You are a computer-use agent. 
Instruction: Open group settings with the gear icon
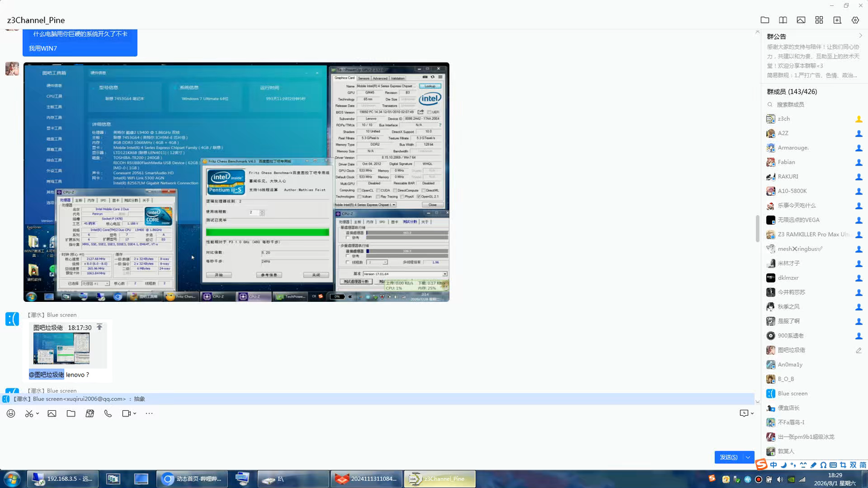(x=855, y=20)
